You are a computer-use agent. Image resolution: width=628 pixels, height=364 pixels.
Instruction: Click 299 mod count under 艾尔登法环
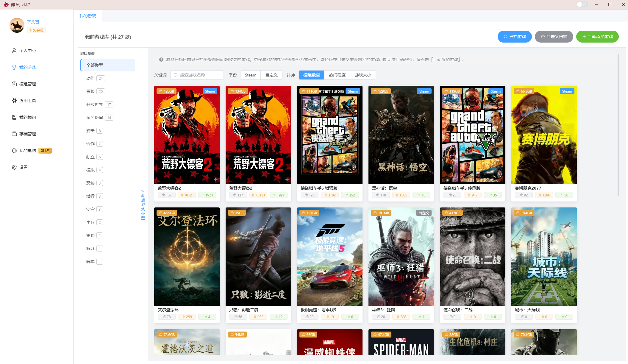tap(187, 317)
